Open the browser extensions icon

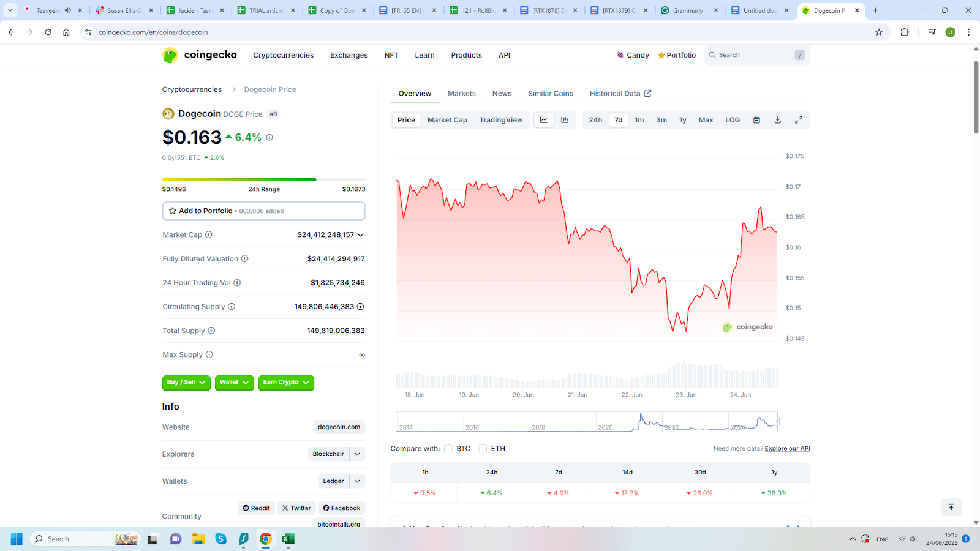(905, 32)
